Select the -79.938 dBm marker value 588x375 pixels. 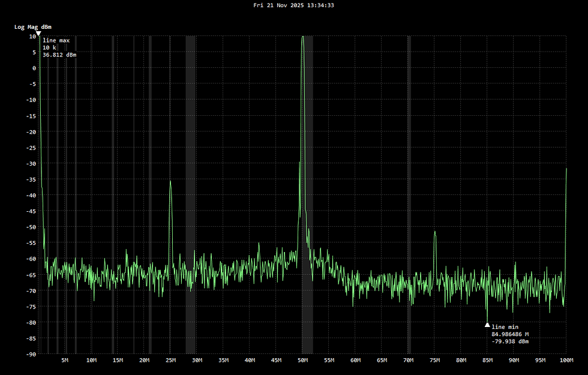(x=511, y=341)
